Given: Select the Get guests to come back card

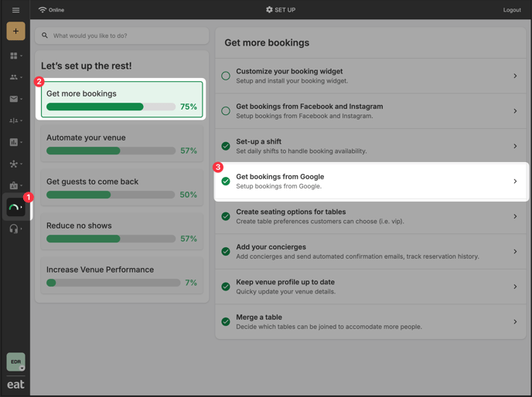Looking at the screenshot, I should [122, 188].
